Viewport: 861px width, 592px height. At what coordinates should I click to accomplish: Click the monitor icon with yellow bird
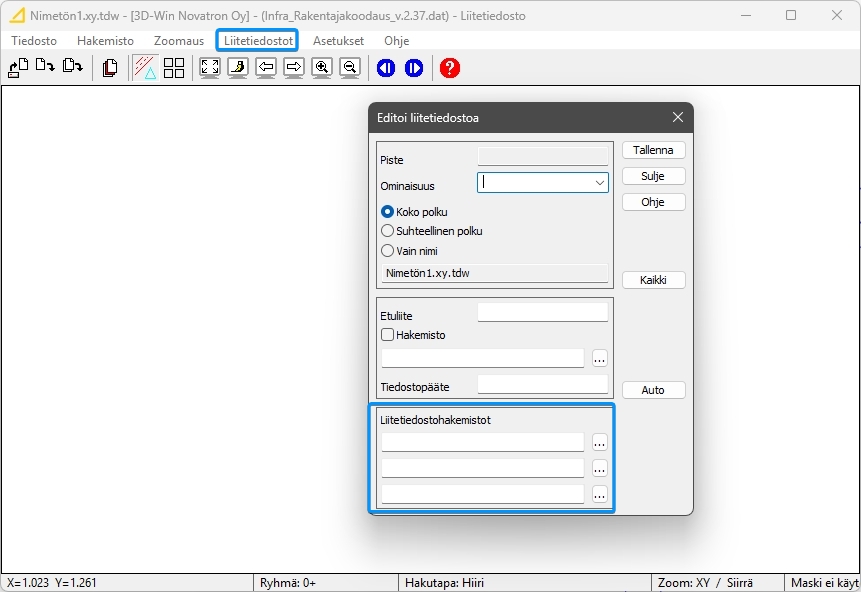click(238, 68)
